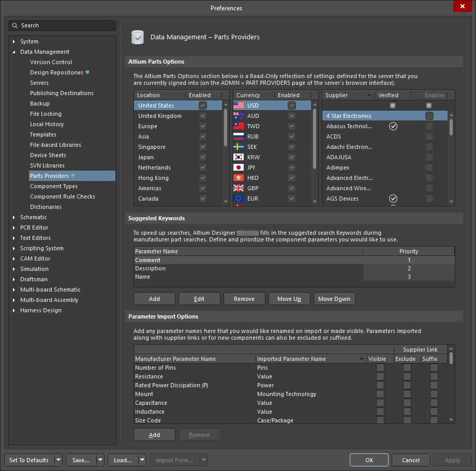Click the EU flag icon beside EUR
Viewport: 476px width, 471px height.
pyautogui.click(x=238, y=199)
